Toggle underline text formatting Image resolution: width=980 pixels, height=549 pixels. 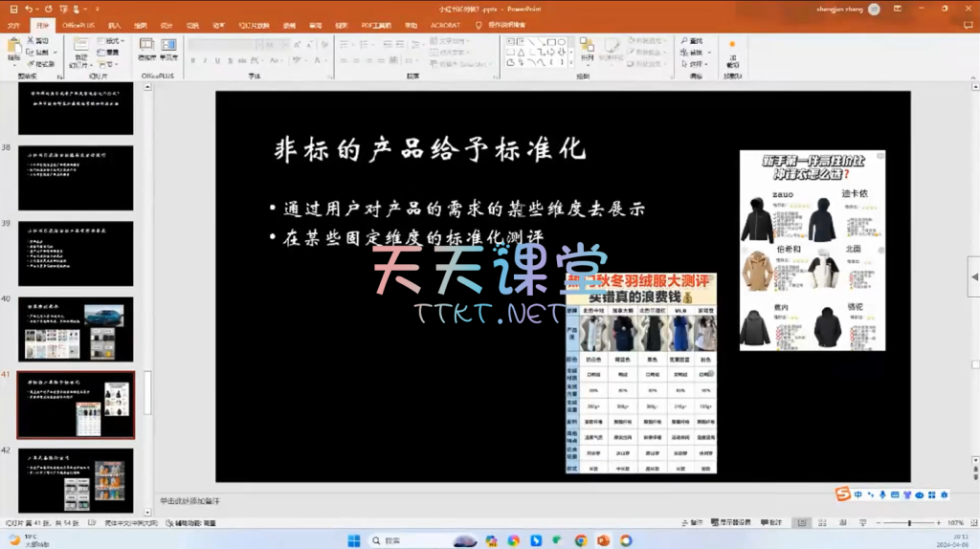tap(218, 60)
